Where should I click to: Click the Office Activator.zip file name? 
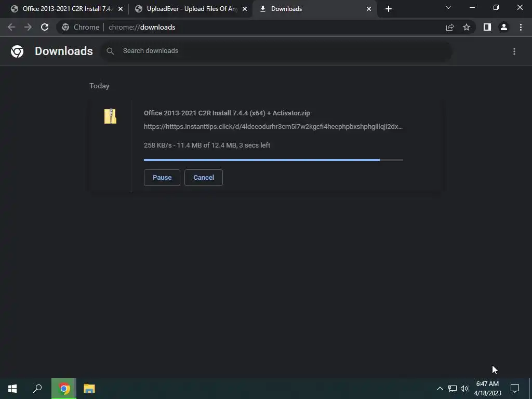[227, 113]
